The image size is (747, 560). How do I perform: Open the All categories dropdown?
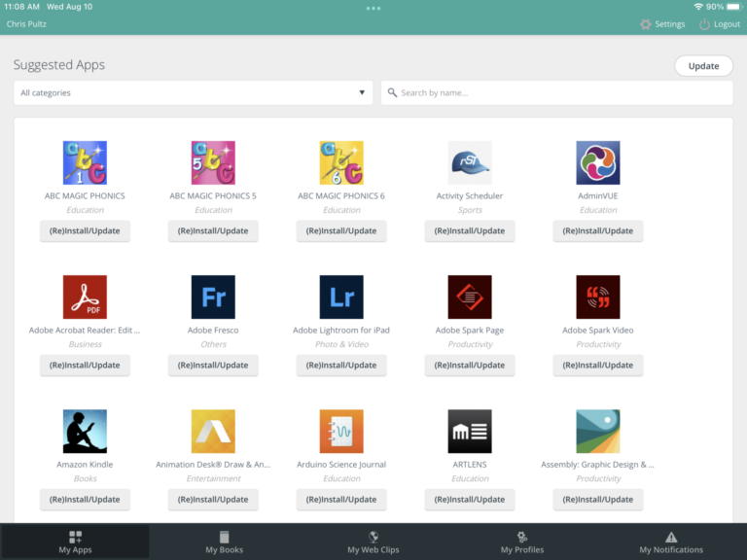pyautogui.click(x=193, y=93)
